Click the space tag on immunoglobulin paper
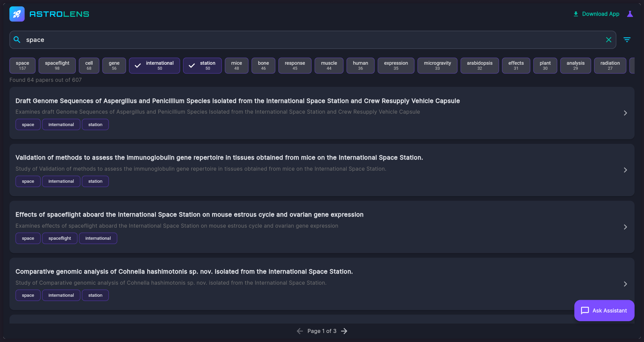The image size is (644, 342). coord(28,181)
